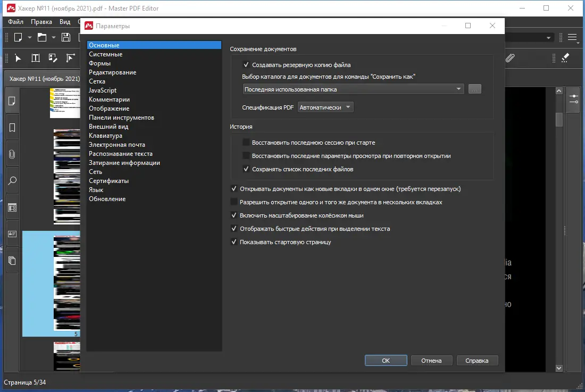Open the Pages panel sidebar icon
585x392 pixels.
[x=12, y=101]
